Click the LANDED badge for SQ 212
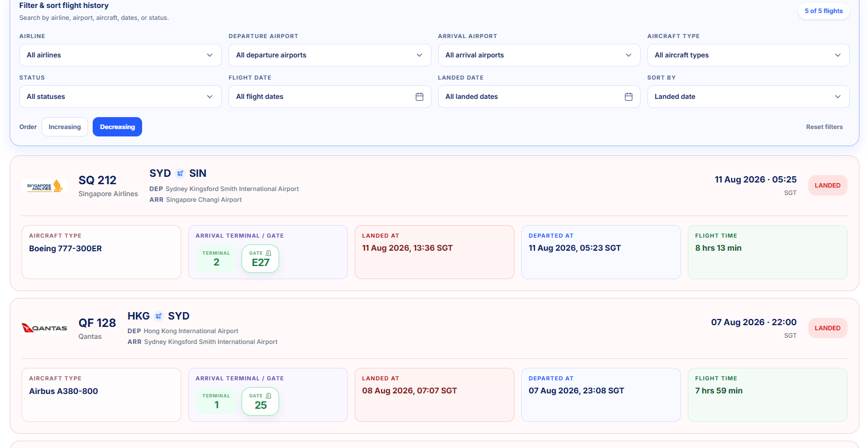 pyautogui.click(x=828, y=185)
